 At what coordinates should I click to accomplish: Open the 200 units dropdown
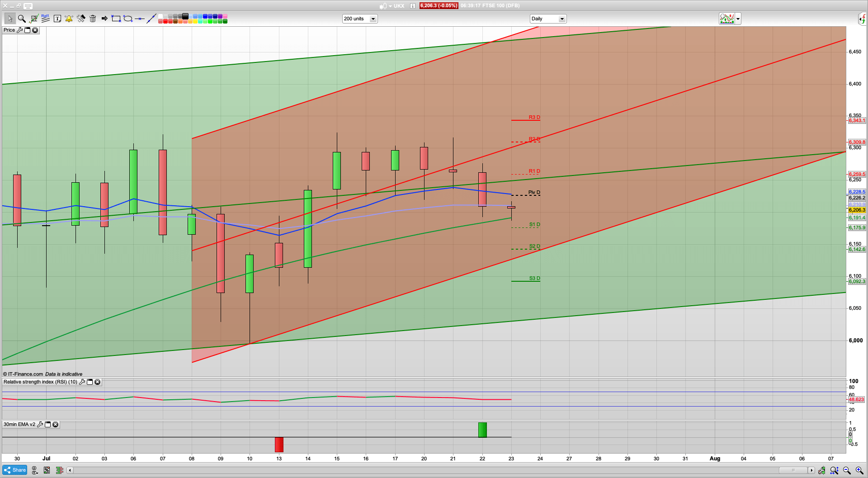[373, 19]
